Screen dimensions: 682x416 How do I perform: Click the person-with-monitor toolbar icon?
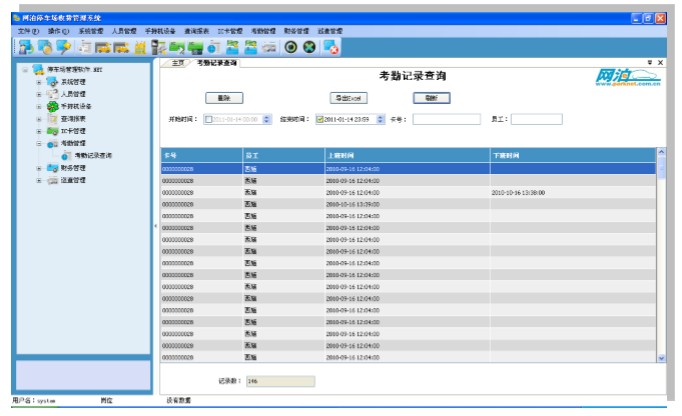coord(26,47)
